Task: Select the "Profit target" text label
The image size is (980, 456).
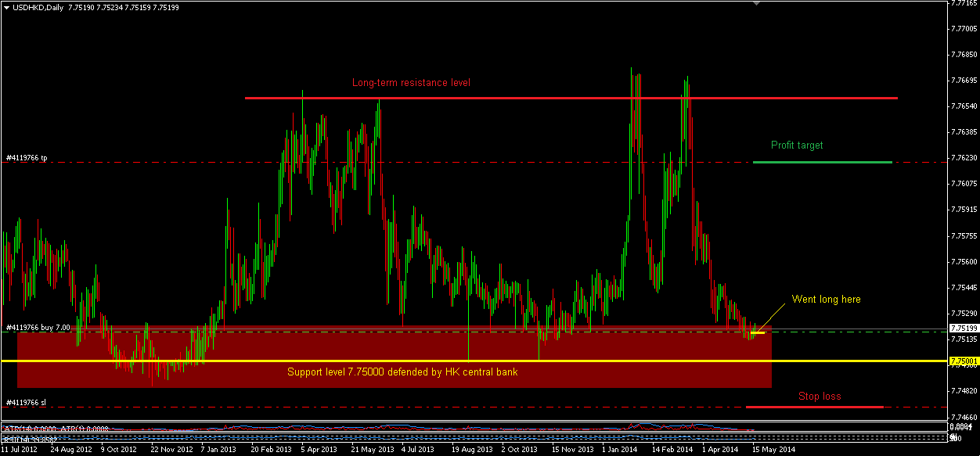Action: point(797,145)
